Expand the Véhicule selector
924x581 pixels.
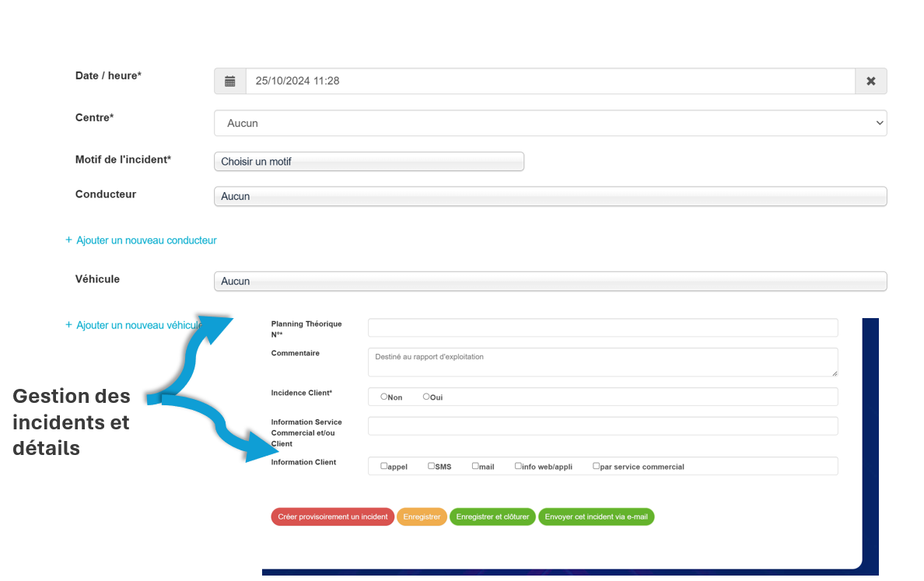click(550, 282)
